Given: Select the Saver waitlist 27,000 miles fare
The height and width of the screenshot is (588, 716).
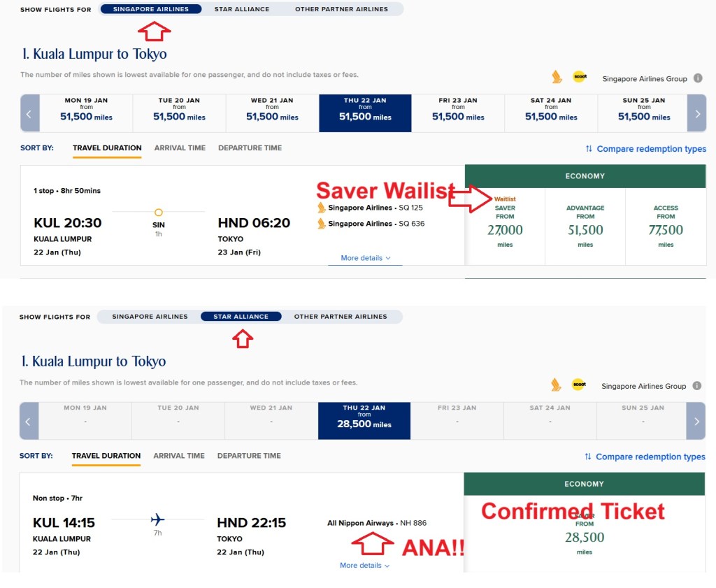Looking at the screenshot, I should pyautogui.click(x=505, y=224).
